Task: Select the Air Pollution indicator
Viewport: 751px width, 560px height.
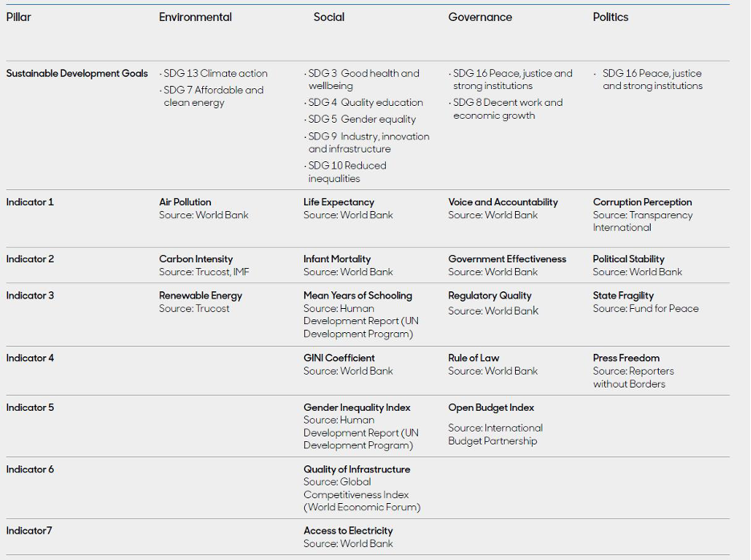Action: (x=185, y=202)
